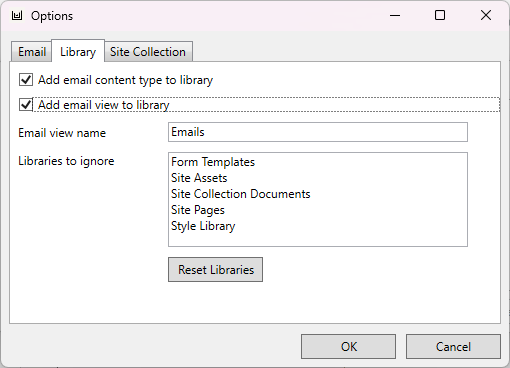Screen dimensions: 510x368
Task: Click the Reset Libraries button
Action: pyautogui.click(x=215, y=269)
